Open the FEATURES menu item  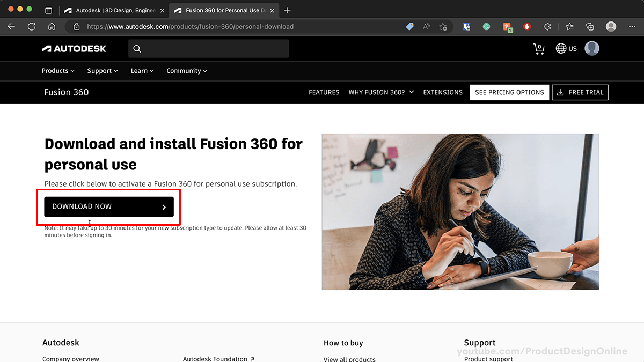point(324,92)
